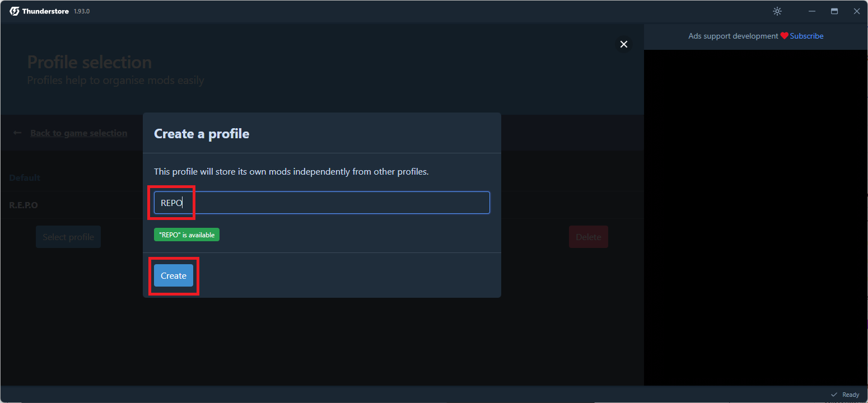Image resolution: width=868 pixels, height=403 pixels.
Task: Click the Ready status text
Action: click(x=851, y=395)
